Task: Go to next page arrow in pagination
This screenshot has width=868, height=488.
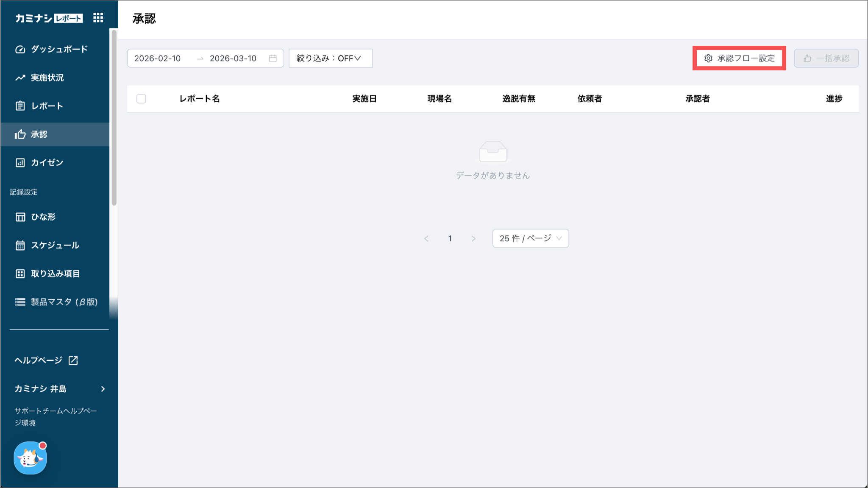Action: pos(473,239)
